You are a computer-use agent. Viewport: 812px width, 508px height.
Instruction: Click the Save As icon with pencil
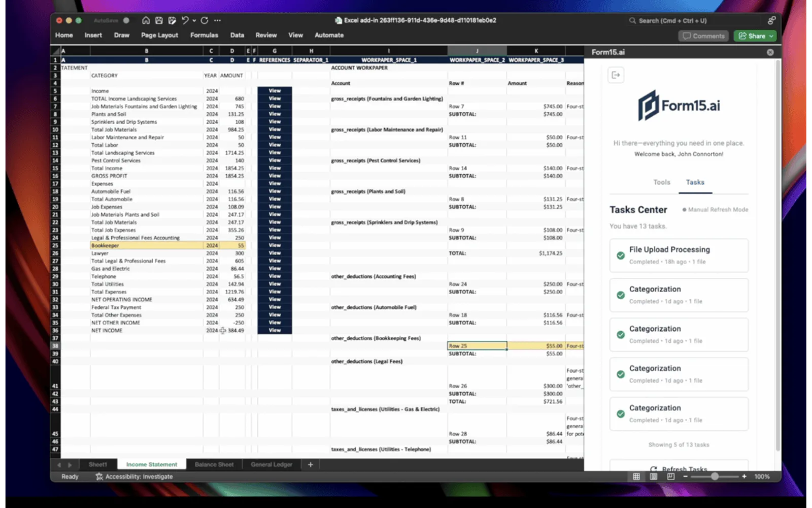tap(172, 20)
